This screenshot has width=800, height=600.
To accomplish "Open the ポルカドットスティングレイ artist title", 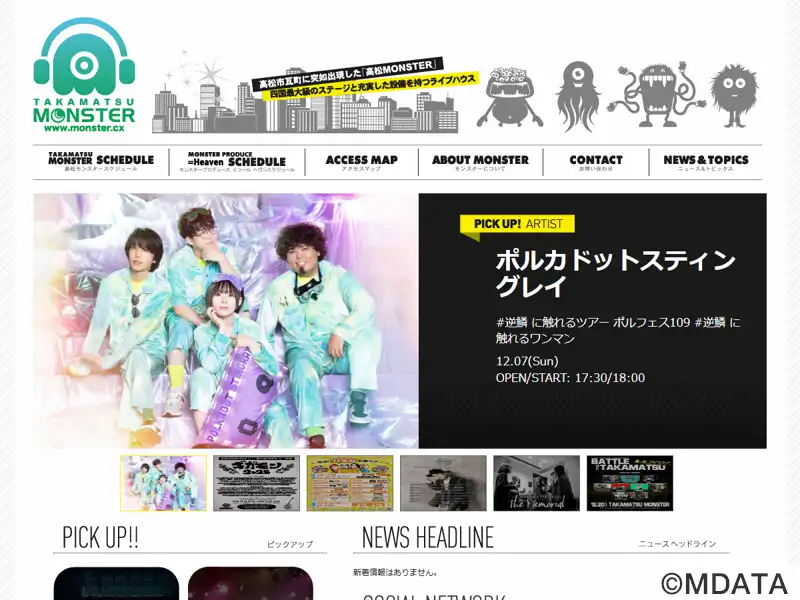I will tap(615, 273).
